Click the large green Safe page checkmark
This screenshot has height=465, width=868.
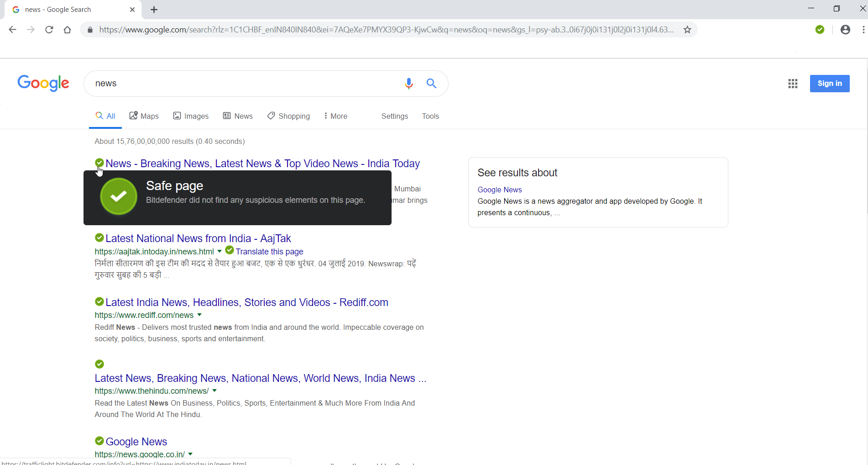[x=119, y=196]
